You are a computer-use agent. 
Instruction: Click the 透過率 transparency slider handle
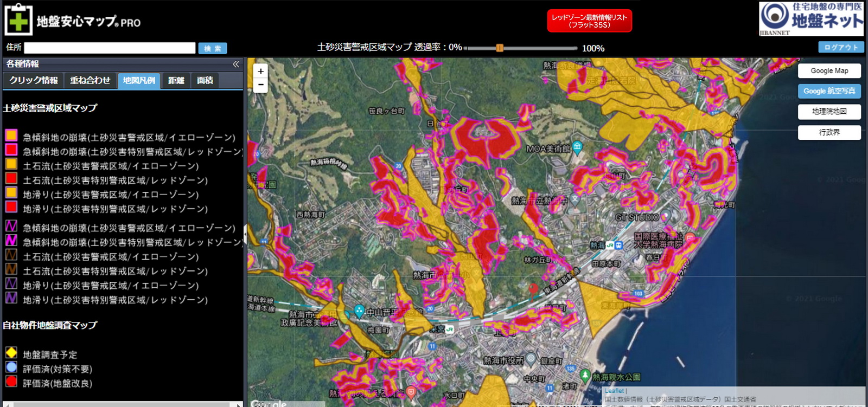point(500,48)
